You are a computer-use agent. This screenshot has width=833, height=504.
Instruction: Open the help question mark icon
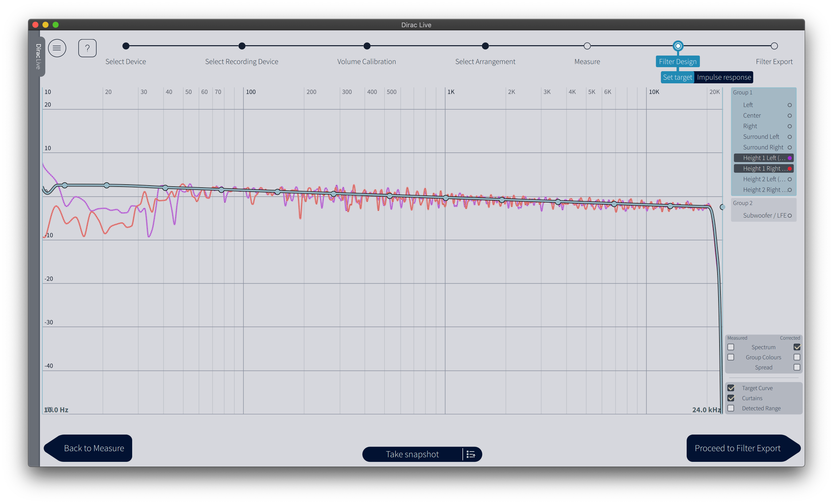(87, 48)
